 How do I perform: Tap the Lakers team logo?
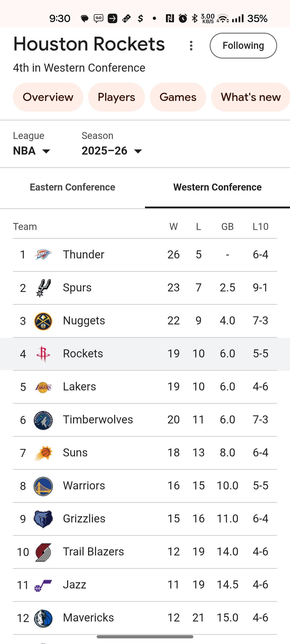pos(43,387)
